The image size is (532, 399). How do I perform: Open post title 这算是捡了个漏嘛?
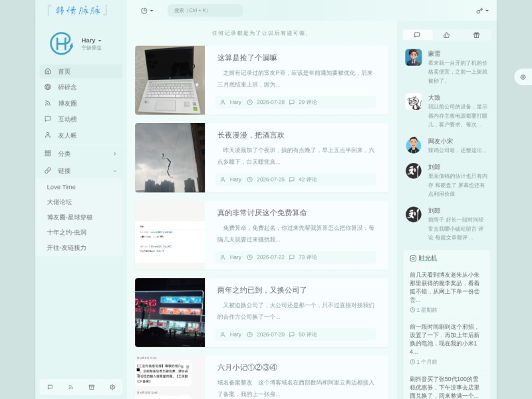click(x=247, y=58)
